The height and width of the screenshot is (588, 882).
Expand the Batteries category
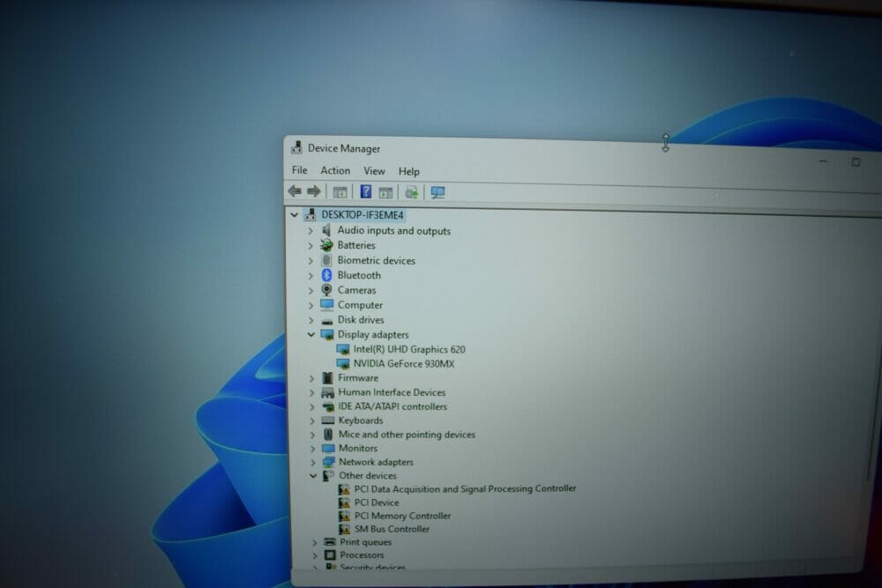310,246
